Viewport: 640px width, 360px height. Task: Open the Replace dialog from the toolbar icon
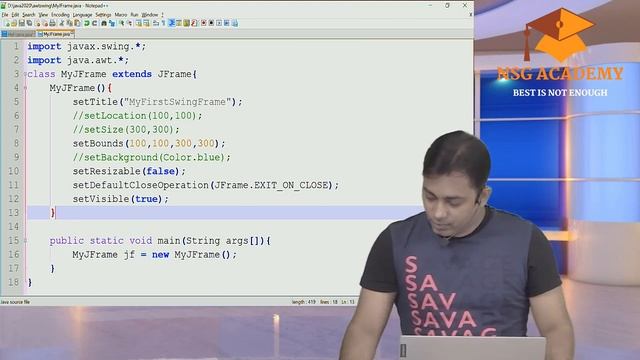[x=112, y=23]
